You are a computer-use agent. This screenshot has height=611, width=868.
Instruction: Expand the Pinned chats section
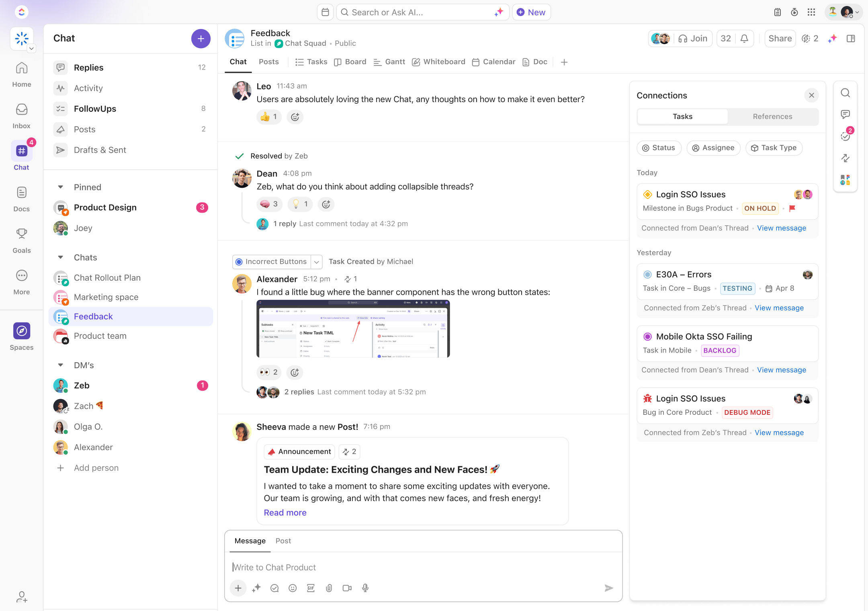pyautogui.click(x=60, y=187)
